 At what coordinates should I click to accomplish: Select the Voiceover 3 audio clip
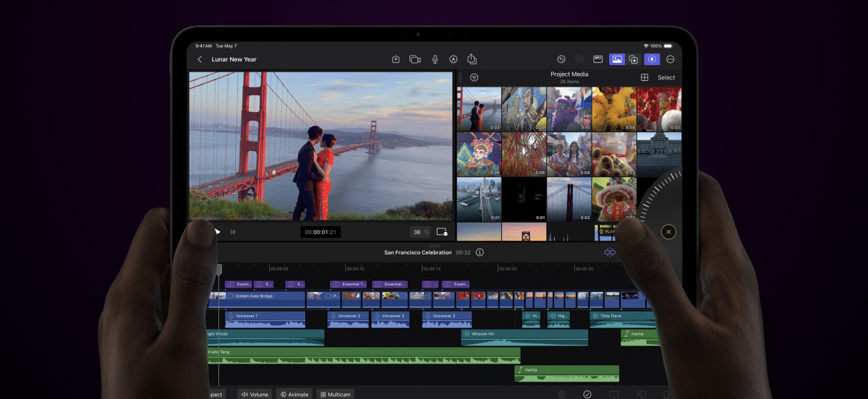447,319
